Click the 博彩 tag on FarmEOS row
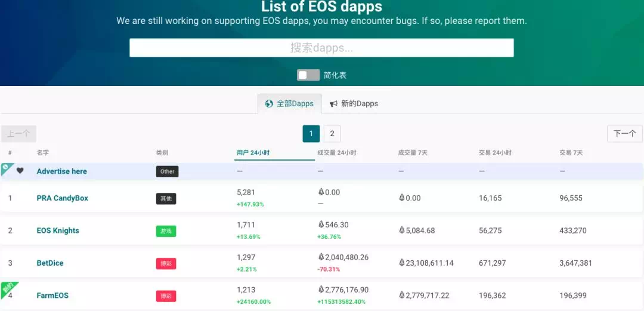Image resolution: width=644 pixels, height=311 pixels. point(166,296)
